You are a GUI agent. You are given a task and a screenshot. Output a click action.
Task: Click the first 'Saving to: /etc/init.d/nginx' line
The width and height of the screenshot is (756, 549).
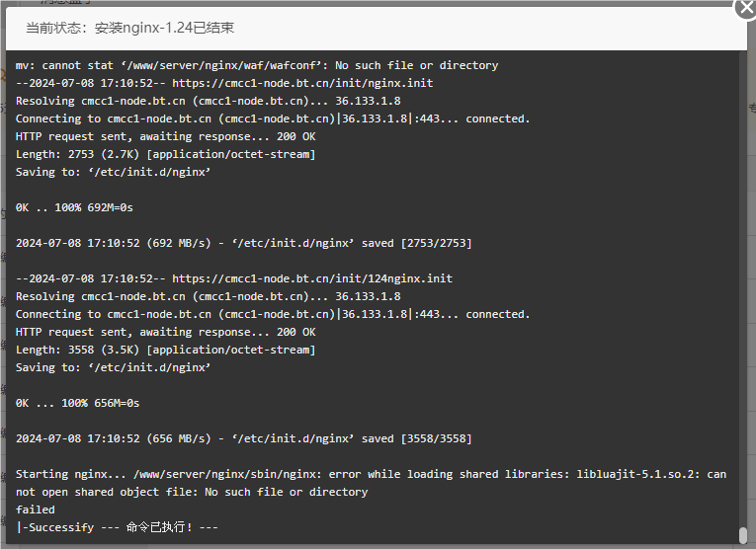click(113, 172)
